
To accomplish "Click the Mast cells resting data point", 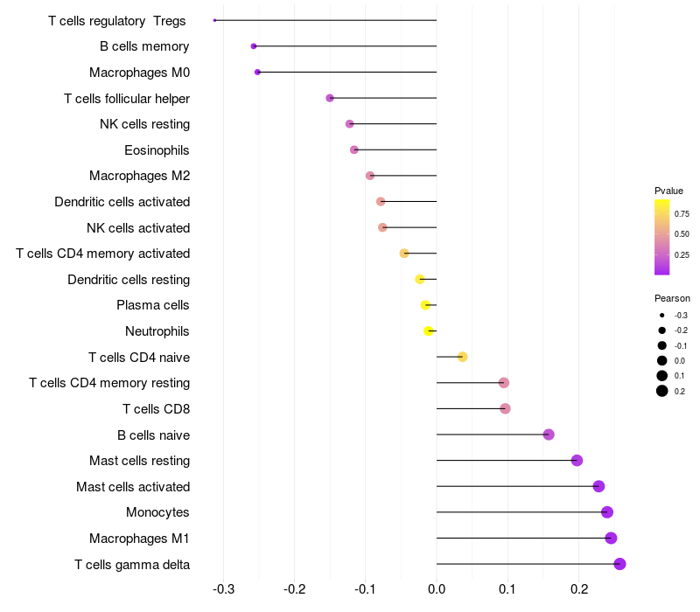I will [x=577, y=461].
